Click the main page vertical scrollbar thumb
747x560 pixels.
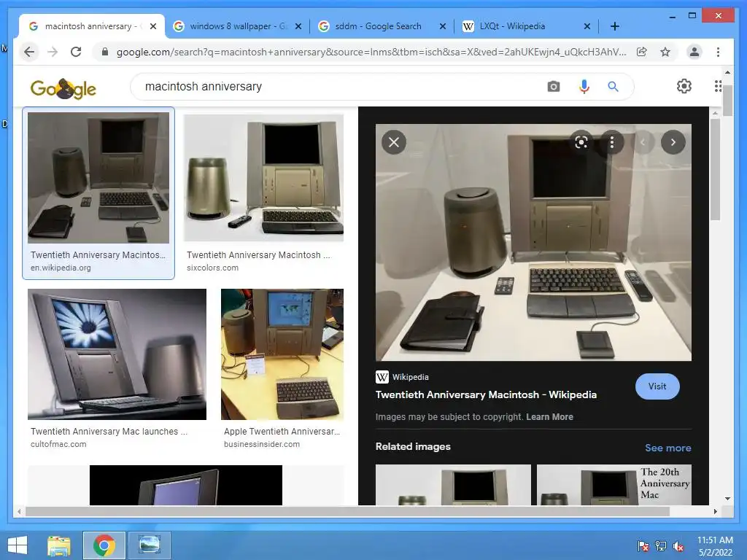(727, 99)
